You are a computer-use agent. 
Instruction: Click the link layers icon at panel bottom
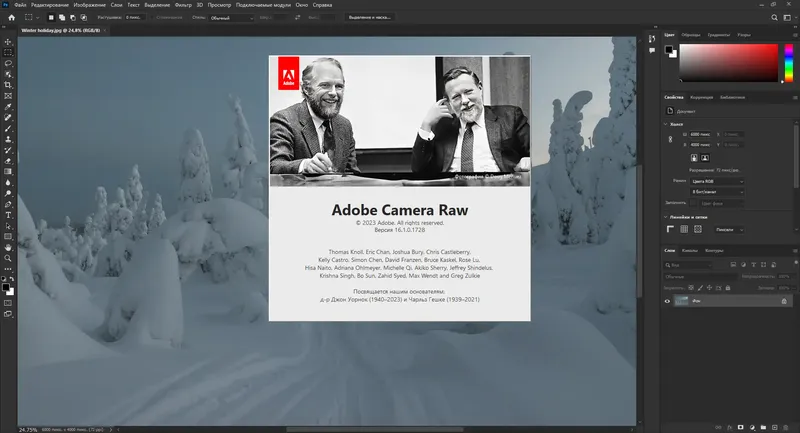point(718,427)
